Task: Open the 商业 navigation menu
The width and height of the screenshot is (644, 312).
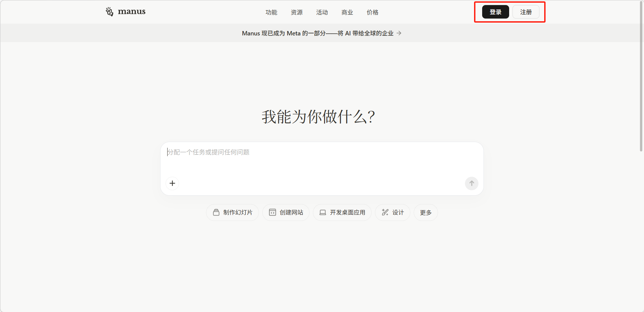Action: coord(347,12)
